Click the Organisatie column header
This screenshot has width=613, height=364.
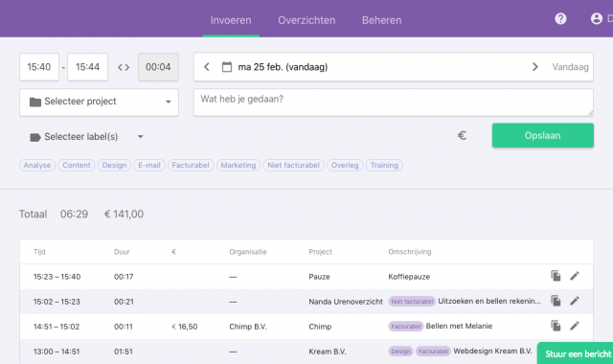tap(248, 252)
